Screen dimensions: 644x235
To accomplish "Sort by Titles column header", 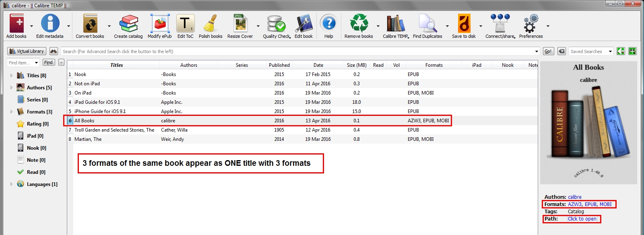I will coord(117,65).
